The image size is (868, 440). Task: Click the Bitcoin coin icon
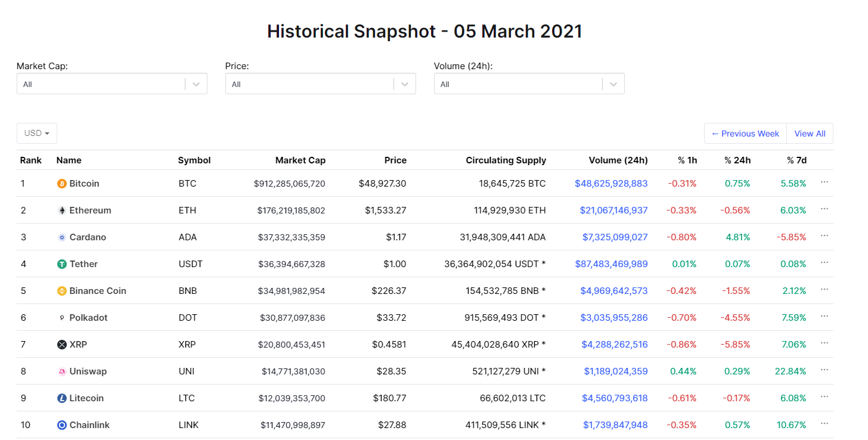(x=61, y=184)
